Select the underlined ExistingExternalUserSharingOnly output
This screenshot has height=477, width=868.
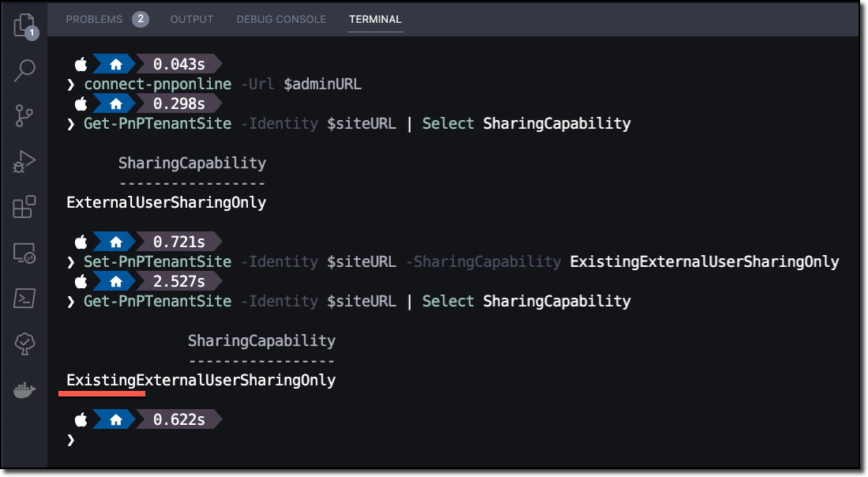tap(200, 380)
